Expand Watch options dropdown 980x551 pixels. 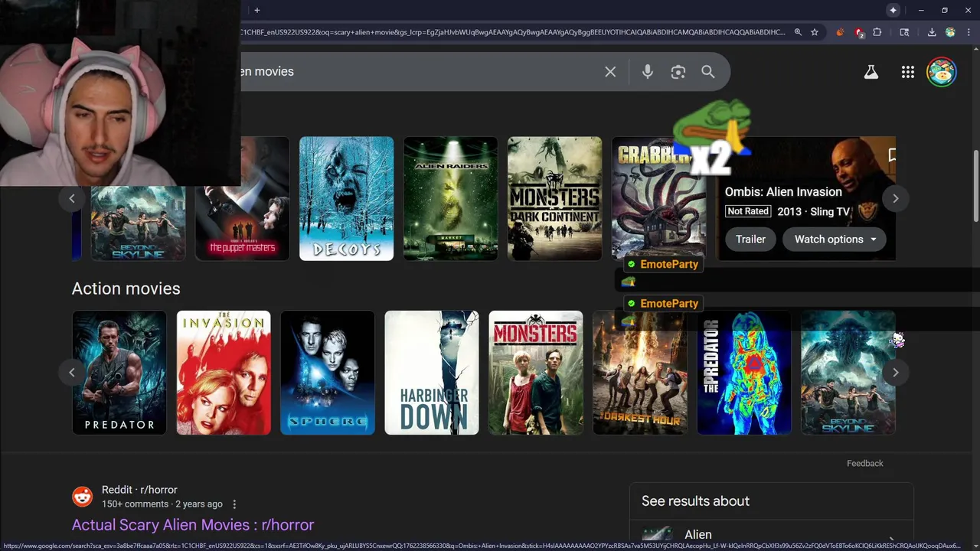tap(834, 240)
